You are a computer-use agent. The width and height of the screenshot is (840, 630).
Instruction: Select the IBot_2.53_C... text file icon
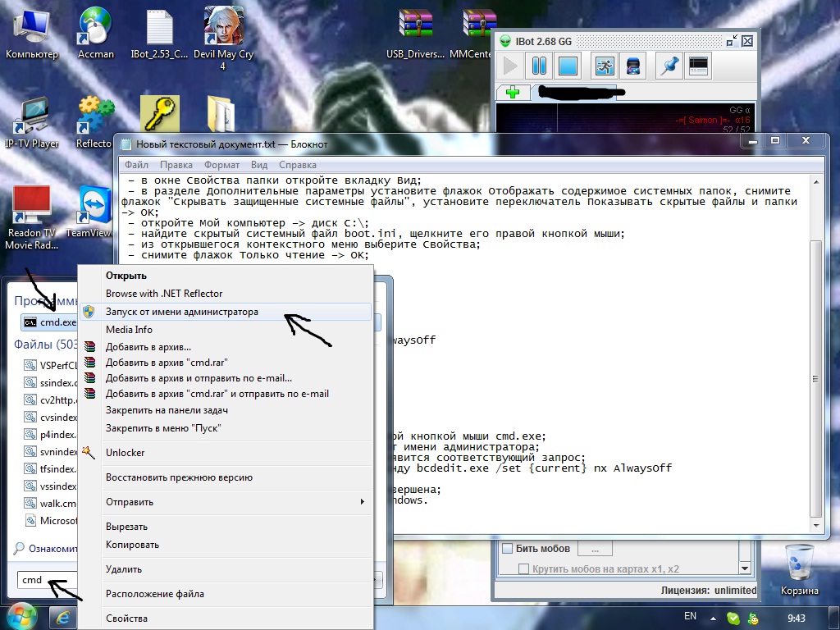159,34
